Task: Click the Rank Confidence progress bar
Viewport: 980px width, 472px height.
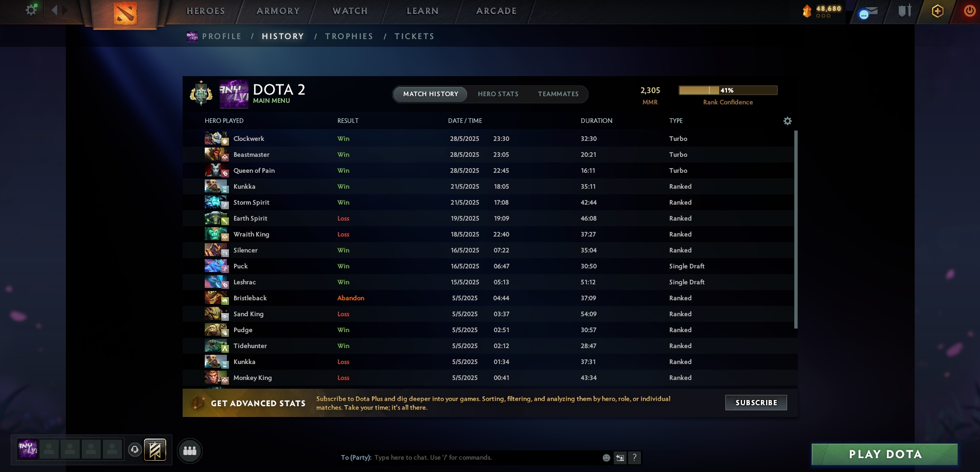Action: 728,90
